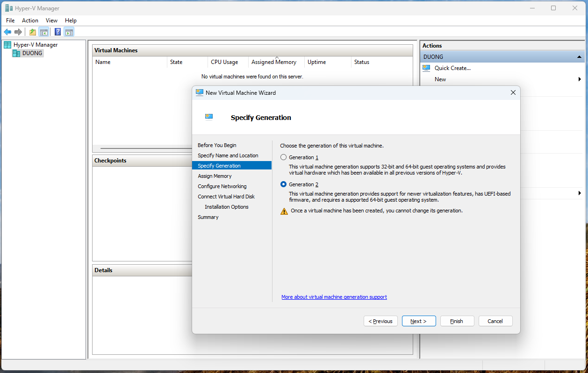The width and height of the screenshot is (588, 373).
Task: Click the Previous button
Action: point(380,321)
